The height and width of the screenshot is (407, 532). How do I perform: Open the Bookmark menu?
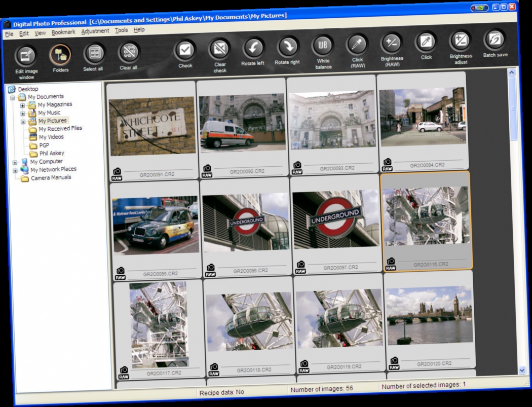point(63,31)
